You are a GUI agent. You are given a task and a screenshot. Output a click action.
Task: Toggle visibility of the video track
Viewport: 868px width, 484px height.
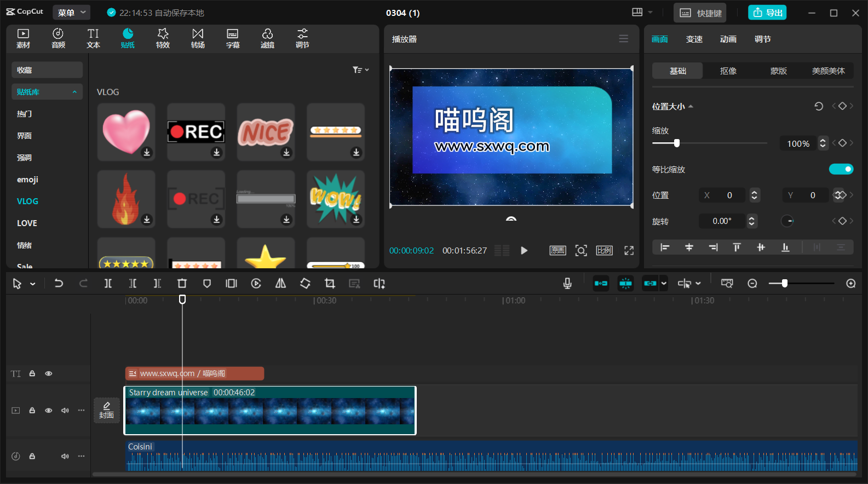[x=49, y=410]
